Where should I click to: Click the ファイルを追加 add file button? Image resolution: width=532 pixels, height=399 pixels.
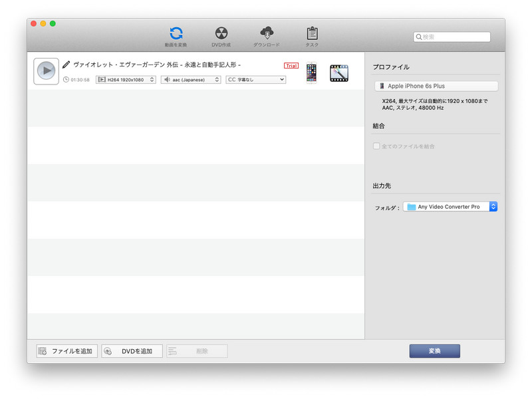click(67, 351)
